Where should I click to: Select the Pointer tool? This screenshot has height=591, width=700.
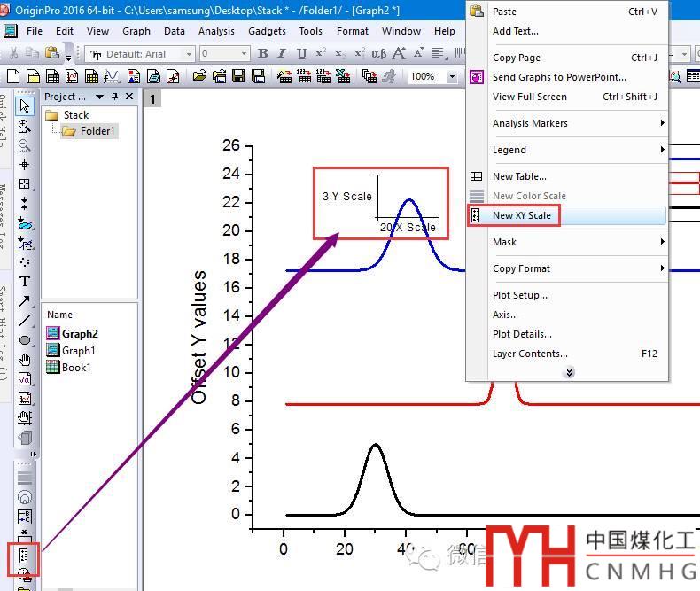point(25,106)
